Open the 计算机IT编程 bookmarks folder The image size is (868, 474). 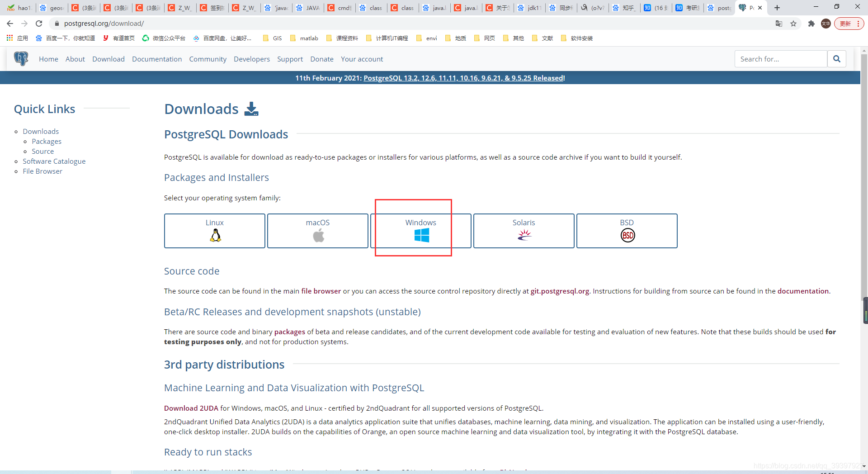pos(387,38)
